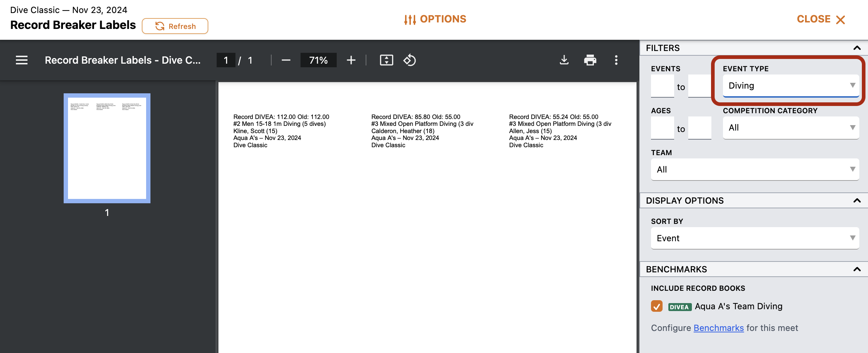Click the Calderon, Heather (18) label text
868x353 pixels.
tap(403, 131)
